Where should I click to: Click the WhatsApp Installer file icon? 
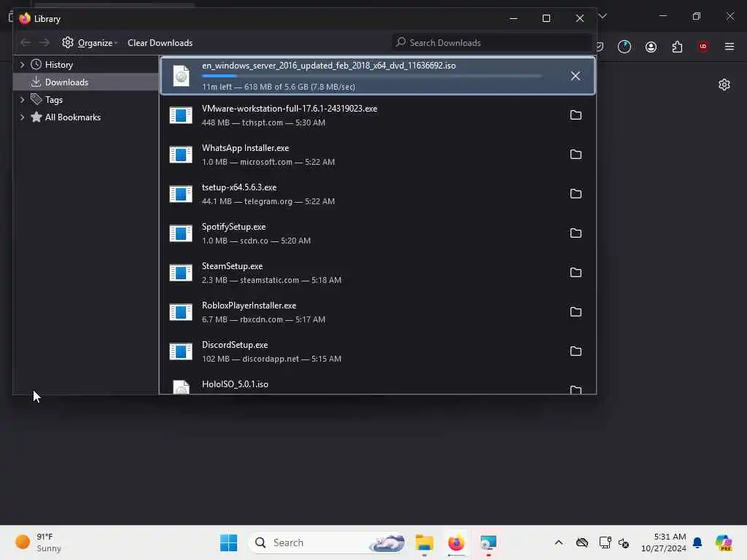(181, 155)
